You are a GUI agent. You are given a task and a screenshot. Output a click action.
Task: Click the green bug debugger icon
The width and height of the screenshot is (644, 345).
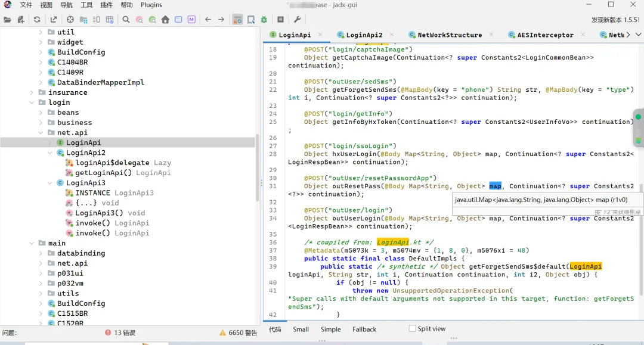(x=264, y=20)
